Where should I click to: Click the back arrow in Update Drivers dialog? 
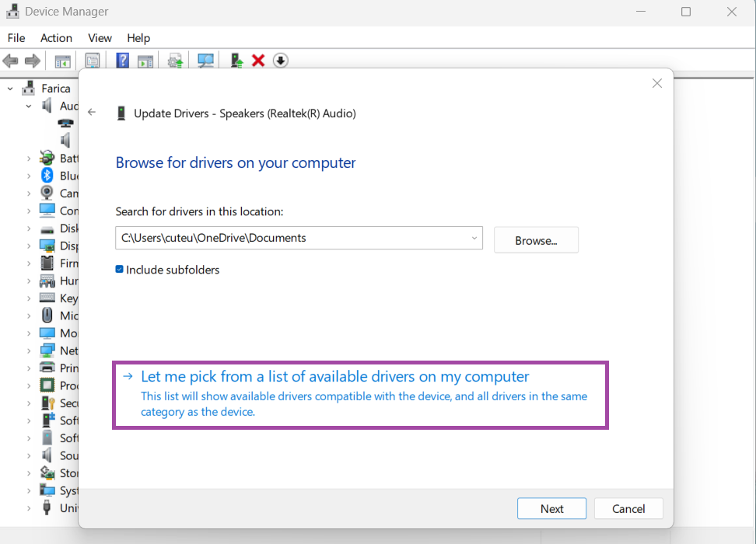pyautogui.click(x=92, y=113)
